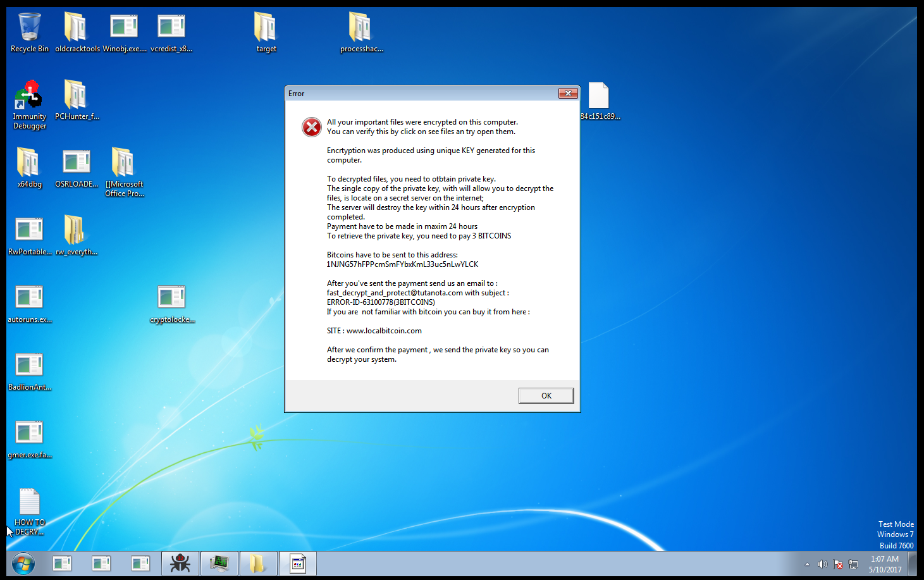The width and height of the screenshot is (924, 580).
Task: Select the PCHunter folder icon
Action: point(77,97)
